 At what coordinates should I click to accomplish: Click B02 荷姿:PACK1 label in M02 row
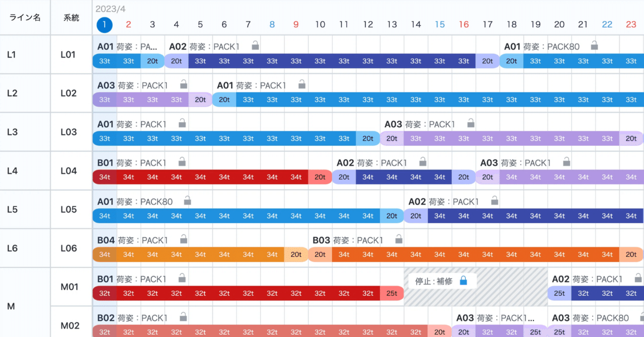[132, 318]
